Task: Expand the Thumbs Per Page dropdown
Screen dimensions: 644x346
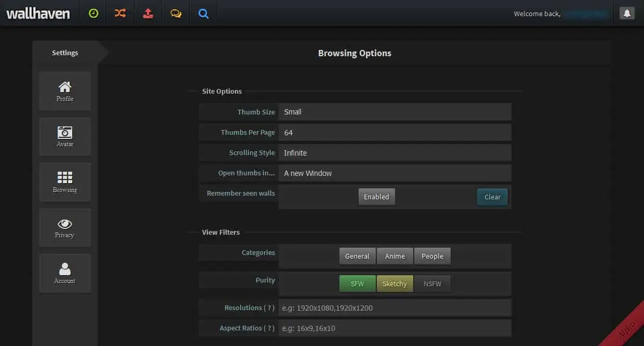Action: point(395,133)
